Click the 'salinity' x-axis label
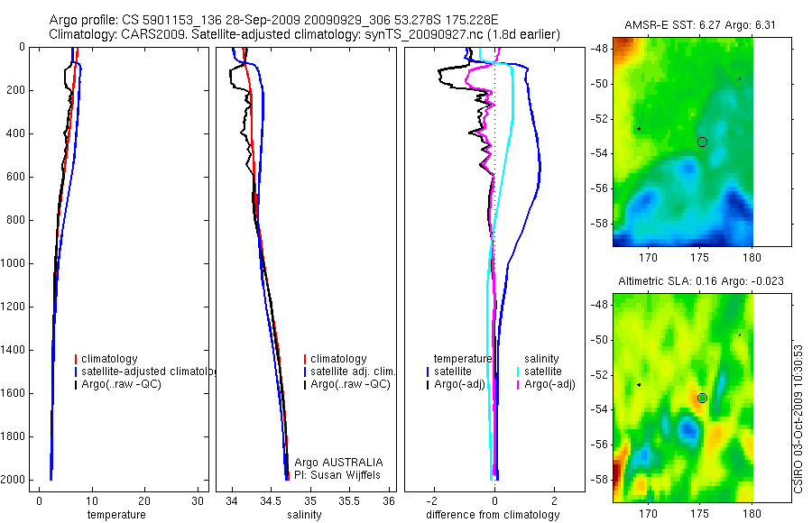 pyautogui.click(x=305, y=515)
